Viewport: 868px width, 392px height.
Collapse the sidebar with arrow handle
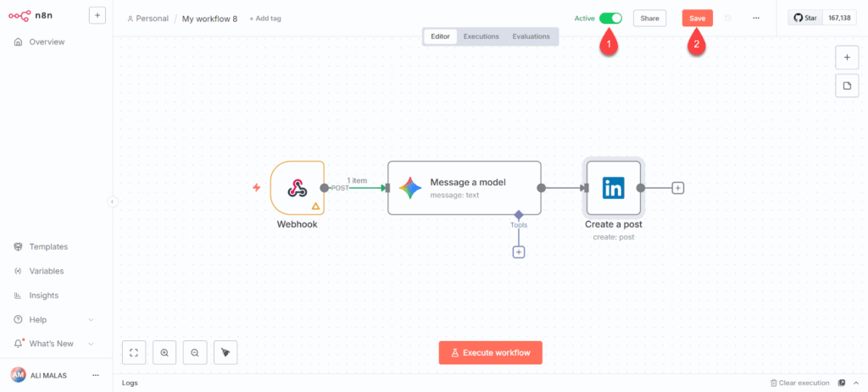pyautogui.click(x=113, y=202)
